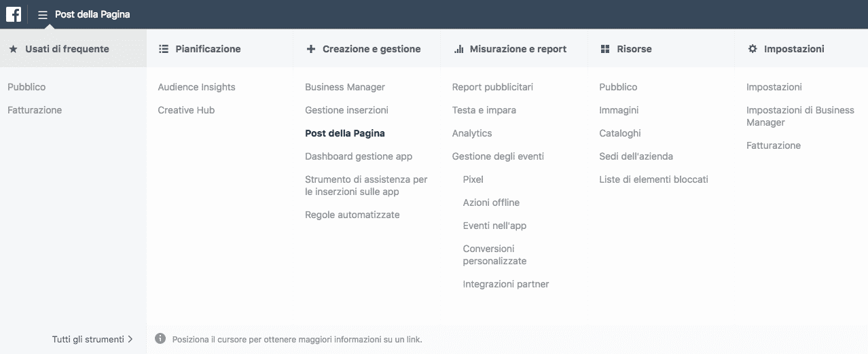Image resolution: width=868 pixels, height=354 pixels.
Task: Open Analytics link
Action: click(x=472, y=133)
